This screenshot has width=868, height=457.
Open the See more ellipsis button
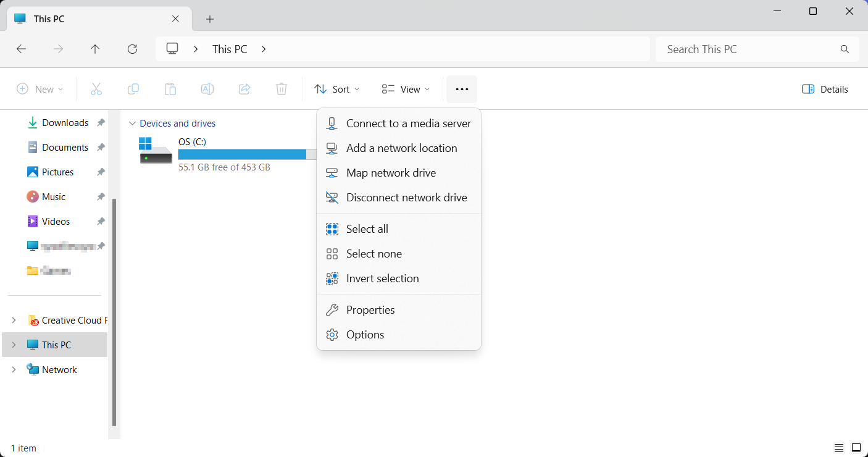462,90
